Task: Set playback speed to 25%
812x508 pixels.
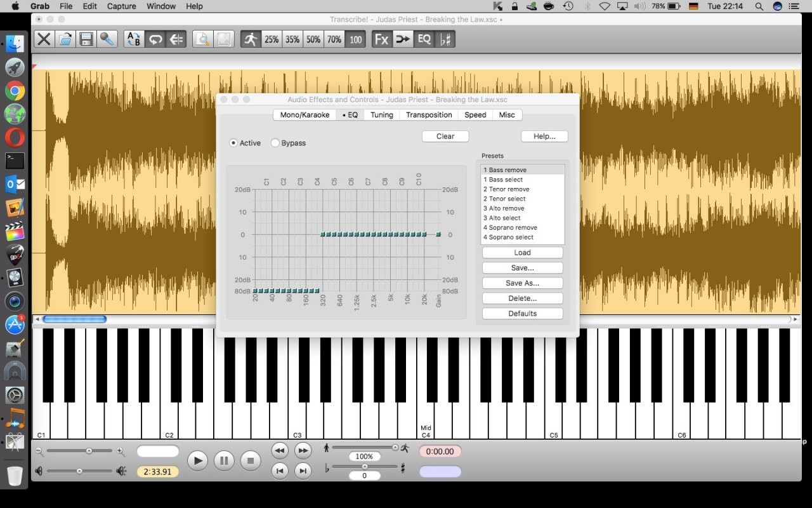Action: point(272,39)
